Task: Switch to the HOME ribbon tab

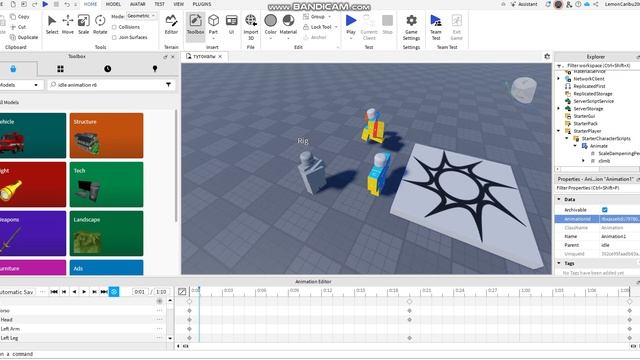Action: (x=90, y=4)
